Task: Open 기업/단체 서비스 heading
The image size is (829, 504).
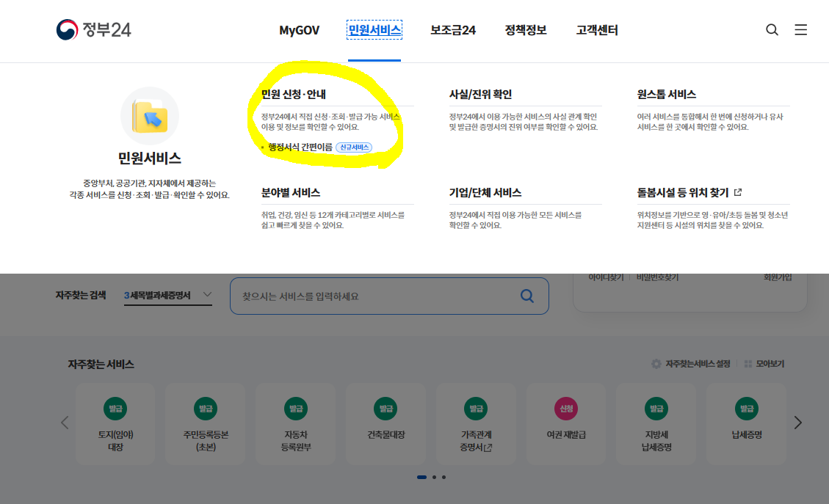Action: click(x=485, y=192)
